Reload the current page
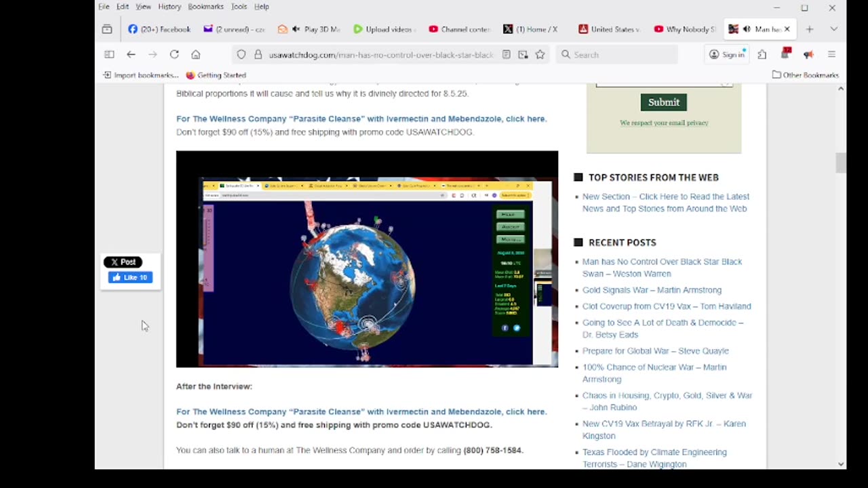This screenshot has width=868, height=488. tap(174, 54)
